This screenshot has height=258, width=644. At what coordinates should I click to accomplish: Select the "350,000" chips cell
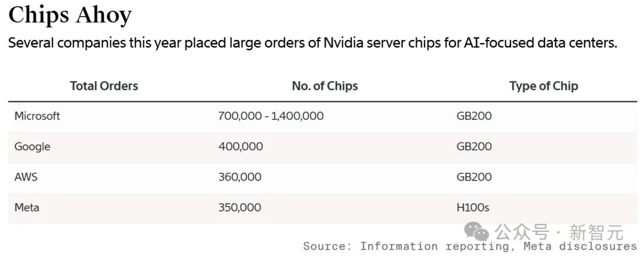click(240, 207)
